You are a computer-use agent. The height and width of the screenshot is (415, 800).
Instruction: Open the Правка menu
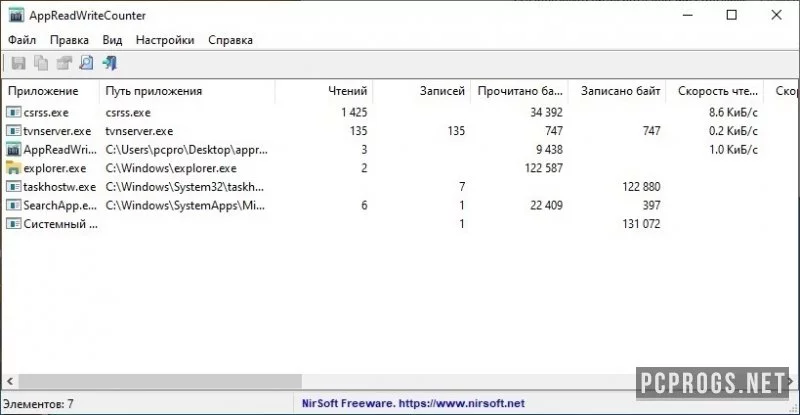69,40
